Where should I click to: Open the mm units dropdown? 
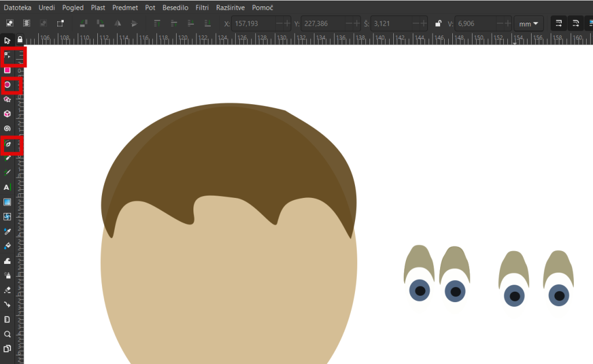click(529, 23)
